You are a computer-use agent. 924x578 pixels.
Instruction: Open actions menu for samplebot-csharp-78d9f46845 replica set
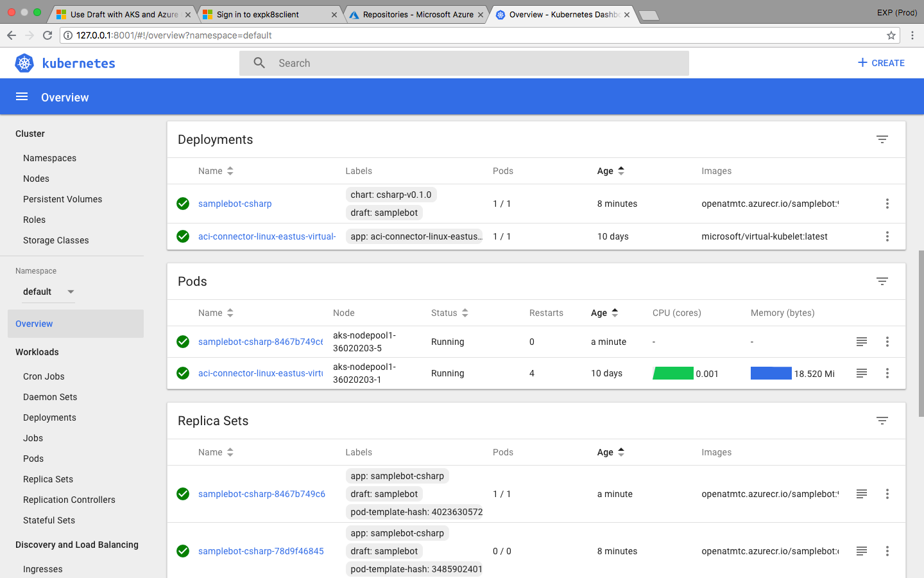887,551
